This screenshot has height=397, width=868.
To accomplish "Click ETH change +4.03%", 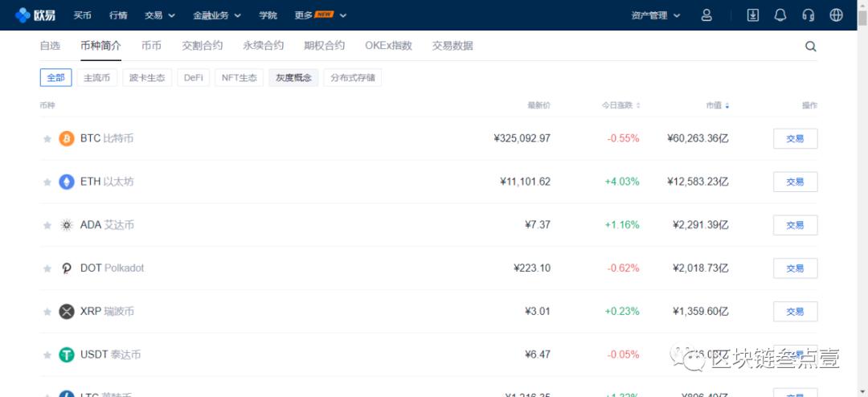I will (x=622, y=182).
